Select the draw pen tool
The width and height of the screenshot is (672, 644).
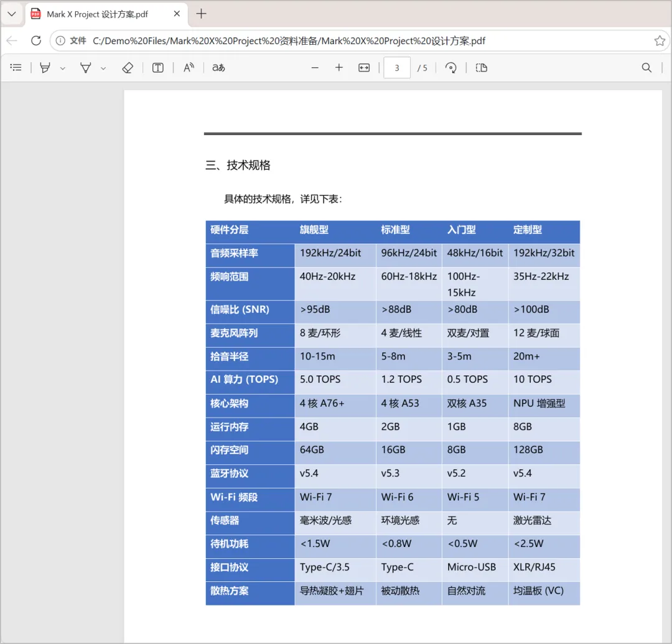[x=86, y=68]
